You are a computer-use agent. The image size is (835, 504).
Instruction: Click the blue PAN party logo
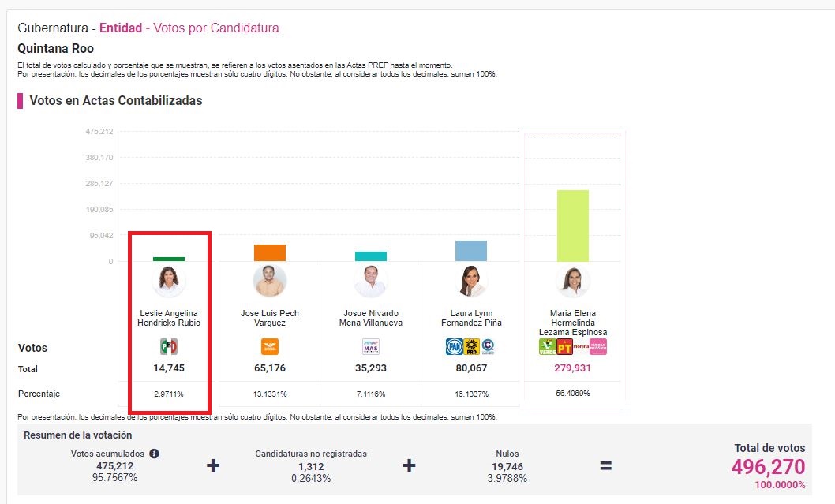[454, 346]
